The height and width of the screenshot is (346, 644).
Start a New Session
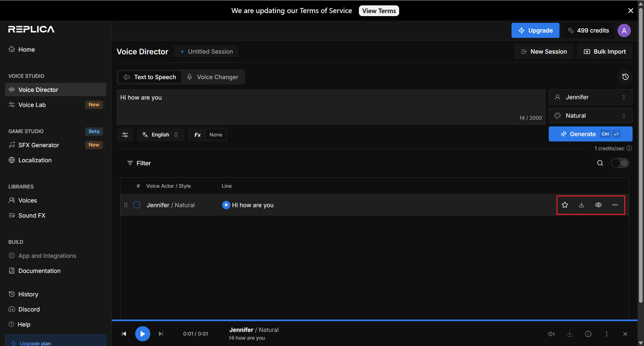pyautogui.click(x=544, y=52)
